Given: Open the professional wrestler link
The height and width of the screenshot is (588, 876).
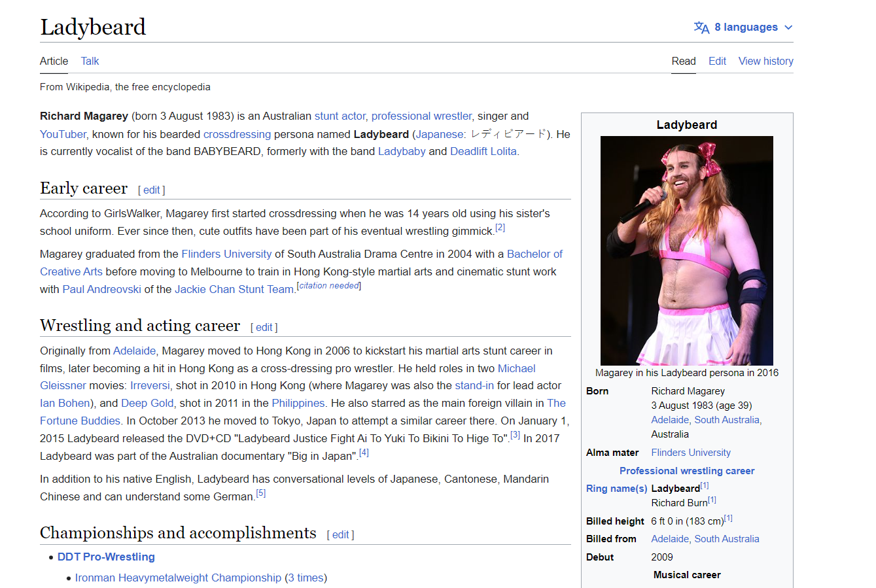Looking at the screenshot, I should pos(421,116).
